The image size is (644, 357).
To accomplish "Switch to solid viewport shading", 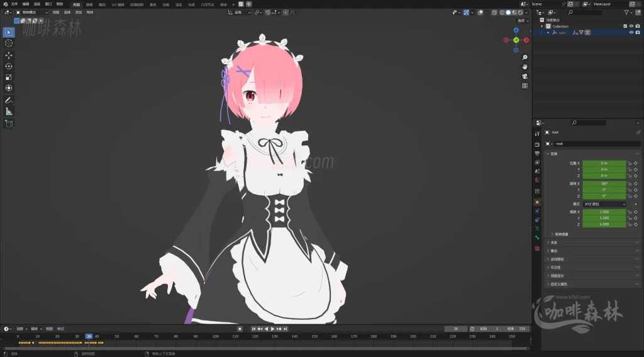I will tap(508, 13).
